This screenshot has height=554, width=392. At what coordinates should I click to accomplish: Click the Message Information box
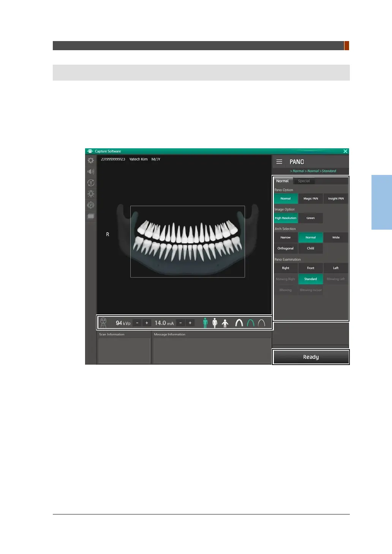(x=212, y=350)
